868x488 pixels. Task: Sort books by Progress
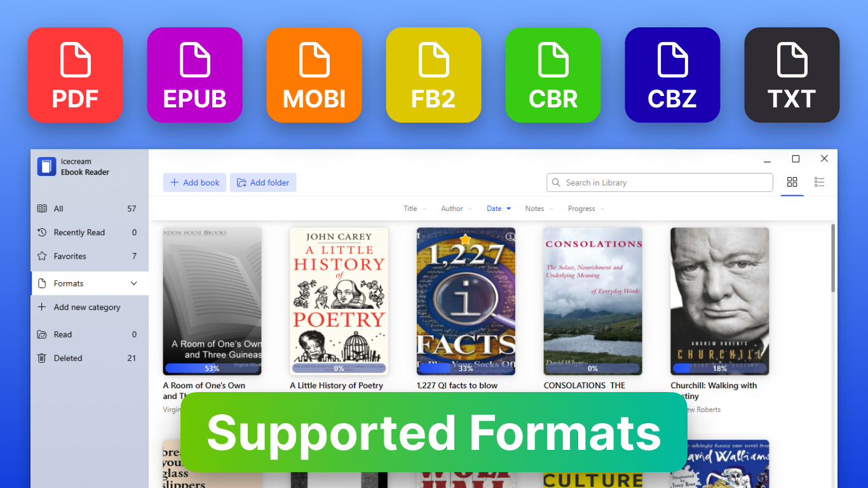tap(586, 208)
